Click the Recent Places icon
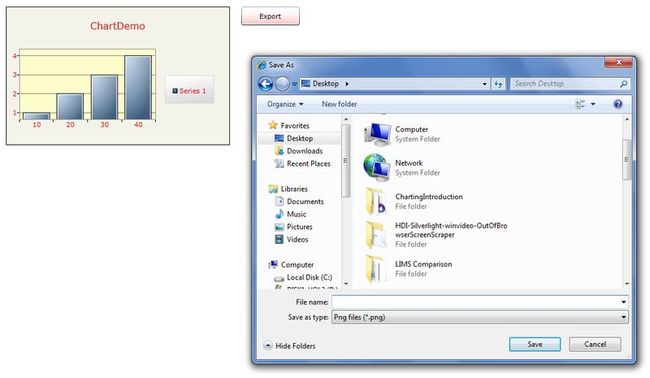 [x=279, y=164]
